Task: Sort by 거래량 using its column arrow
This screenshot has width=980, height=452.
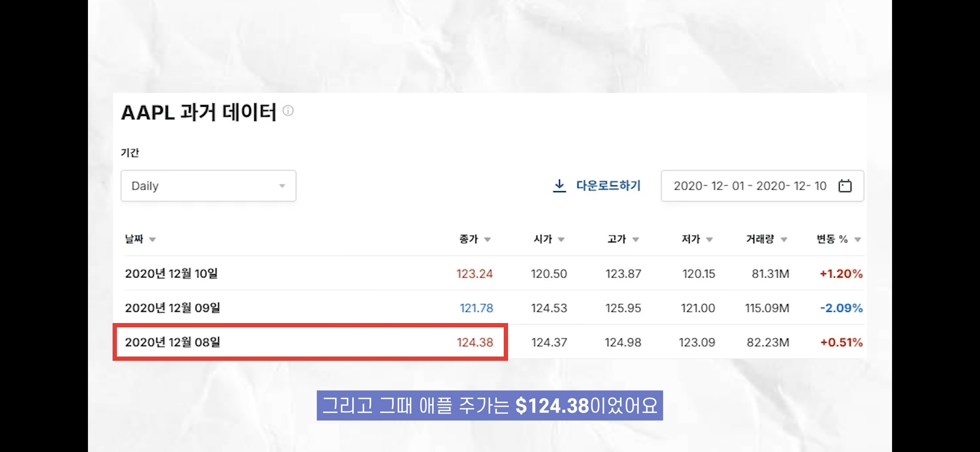Action: tap(784, 239)
